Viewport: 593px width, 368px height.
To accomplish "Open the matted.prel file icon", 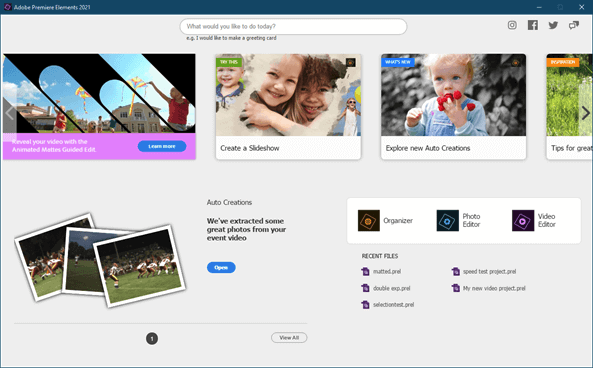I will tap(365, 272).
